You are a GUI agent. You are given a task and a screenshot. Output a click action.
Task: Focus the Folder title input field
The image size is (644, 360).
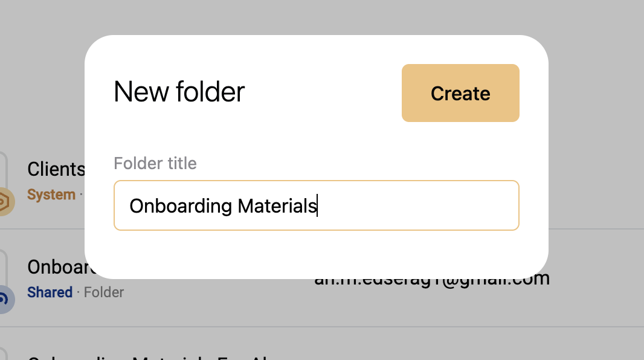click(316, 205)
